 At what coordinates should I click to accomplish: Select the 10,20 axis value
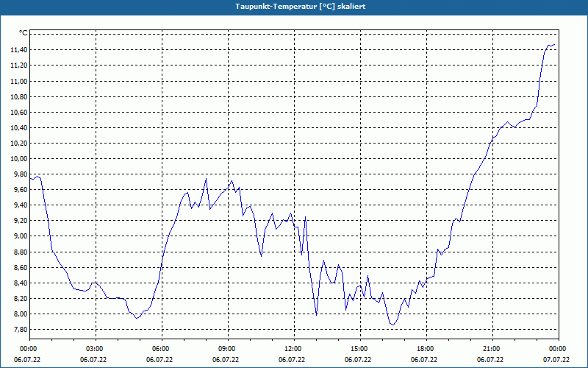coord(20,143)
